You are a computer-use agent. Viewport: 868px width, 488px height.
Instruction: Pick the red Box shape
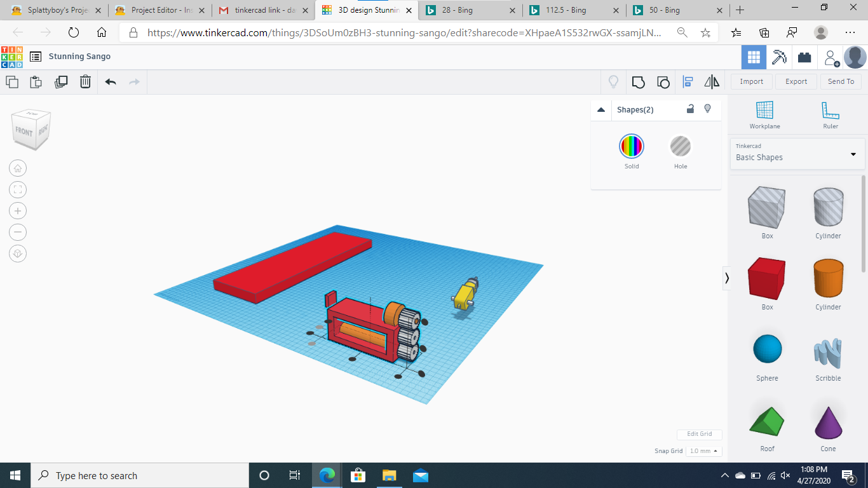[767, 279]
